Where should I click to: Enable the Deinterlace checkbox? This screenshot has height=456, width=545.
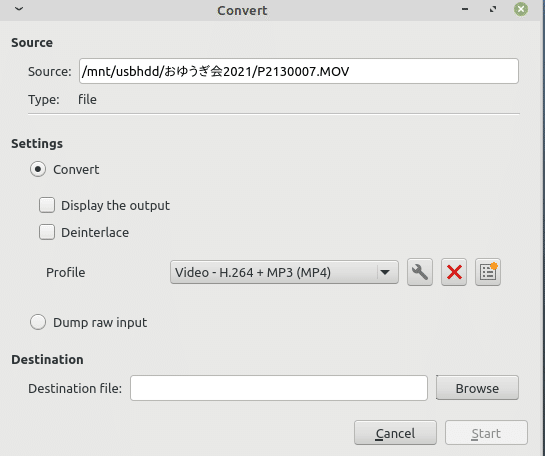click(x=47, y=232)
